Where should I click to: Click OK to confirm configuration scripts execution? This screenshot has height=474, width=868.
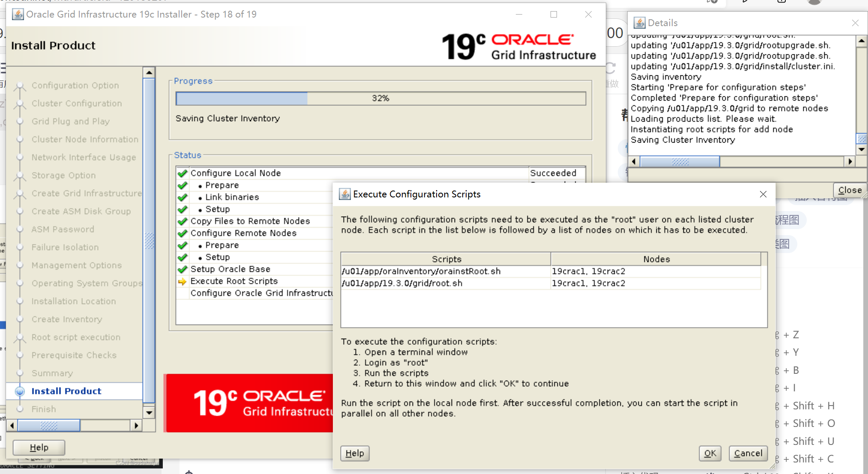pos(709,453)
